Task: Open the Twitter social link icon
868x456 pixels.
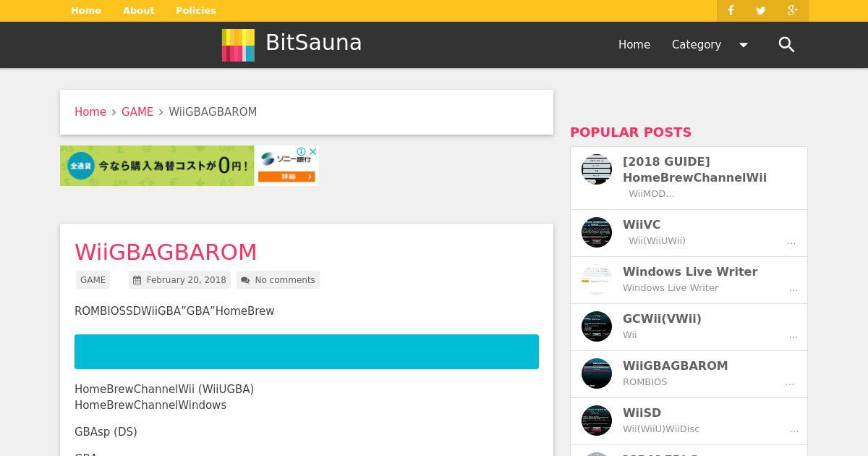Action: 761,11
